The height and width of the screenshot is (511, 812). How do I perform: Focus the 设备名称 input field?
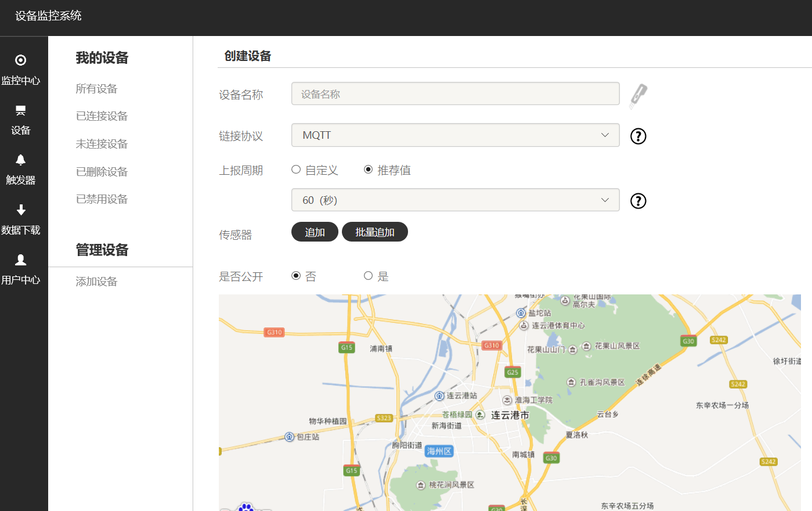point(455,94)
